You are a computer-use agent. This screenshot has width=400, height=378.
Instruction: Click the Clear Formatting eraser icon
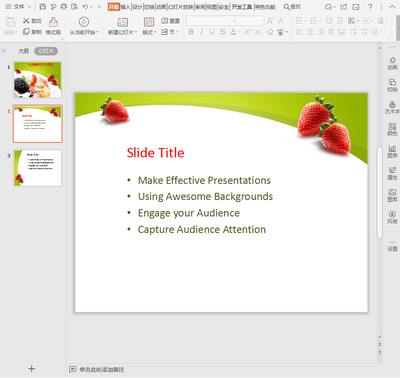click(x=270, y=32)
